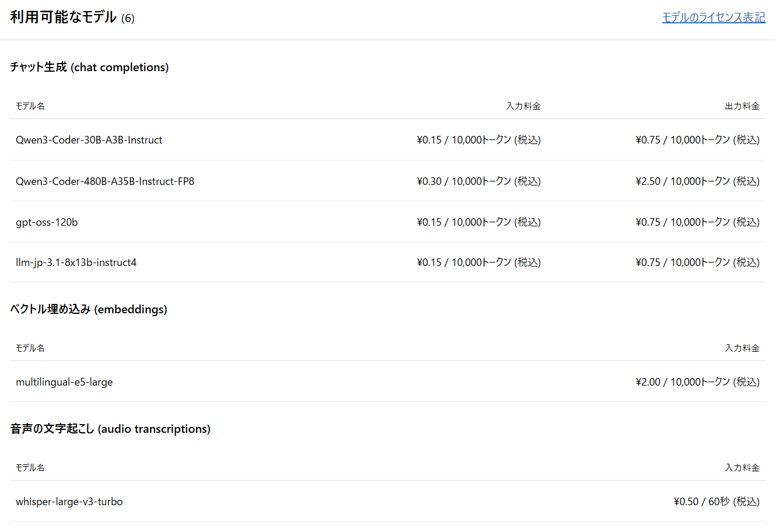This screenshot has height=532, width=775.
Task: Click the モデル名 header in chat completions table
Action: (x=30, y=106)
